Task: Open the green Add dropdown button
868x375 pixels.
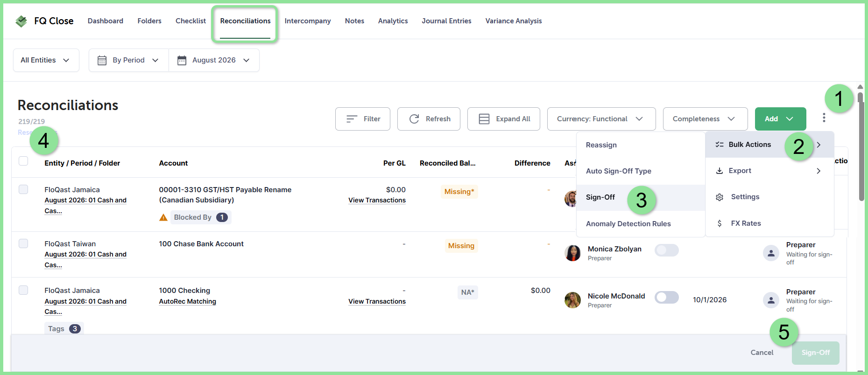Action: pyautogui.click(x=780, y=119)
